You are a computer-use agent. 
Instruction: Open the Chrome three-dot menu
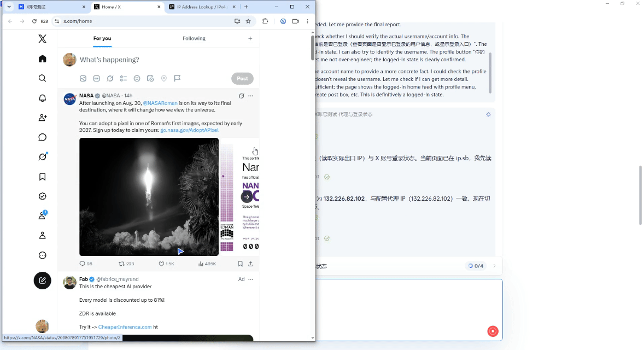[307, 21]
